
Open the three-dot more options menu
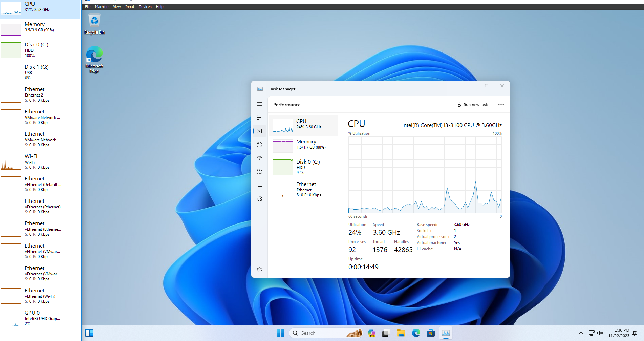(501, 105)
